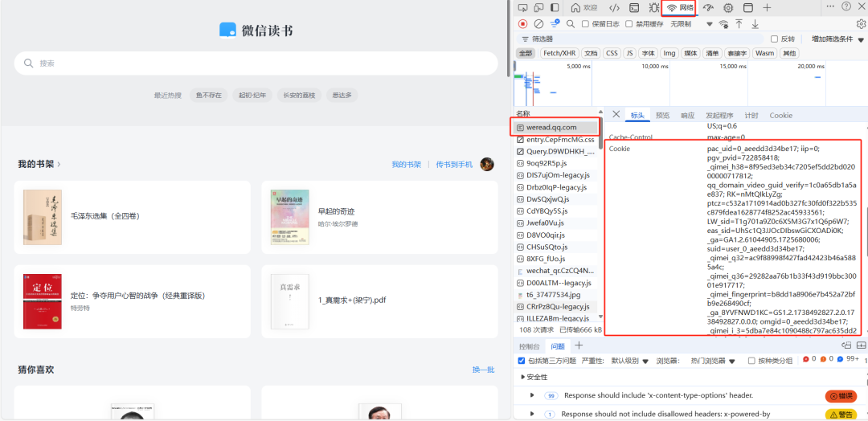
Task: Toggle device emulation icon in DevTools
Action: coord(538,7)
